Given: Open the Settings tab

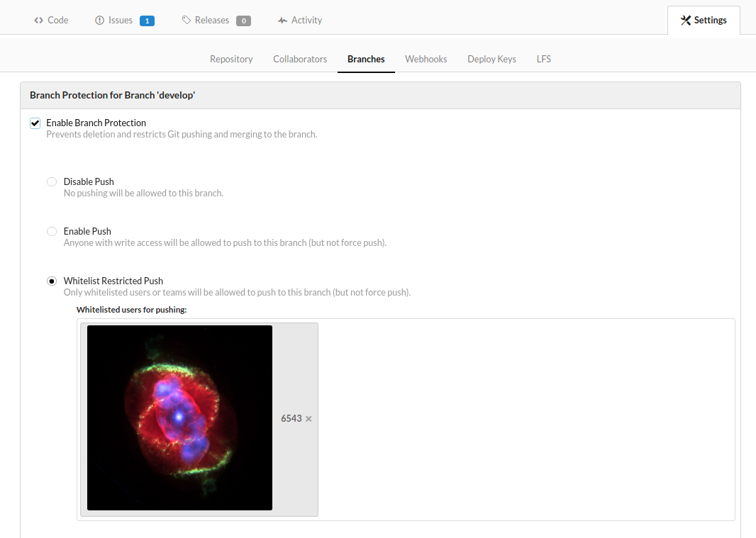Looking at the screenshot, I should (704, 21).
